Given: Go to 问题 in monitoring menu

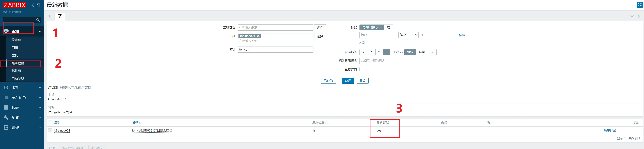Looking at the screenshot, I should 15,48.
